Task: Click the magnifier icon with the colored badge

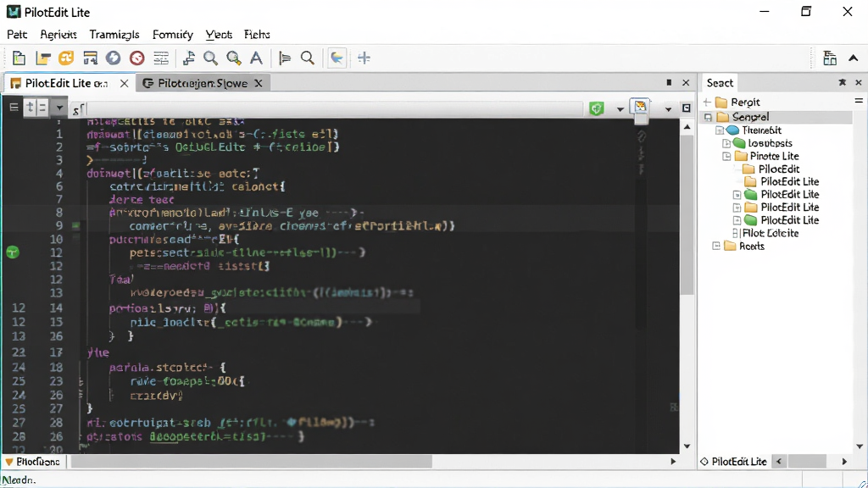Action: point(234,58)
